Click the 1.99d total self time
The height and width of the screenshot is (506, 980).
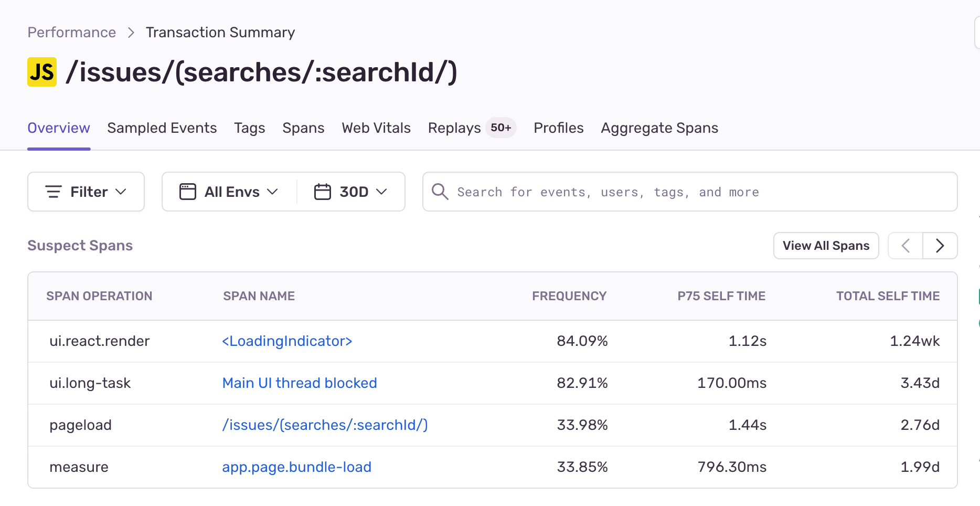[x=920, y=467]
